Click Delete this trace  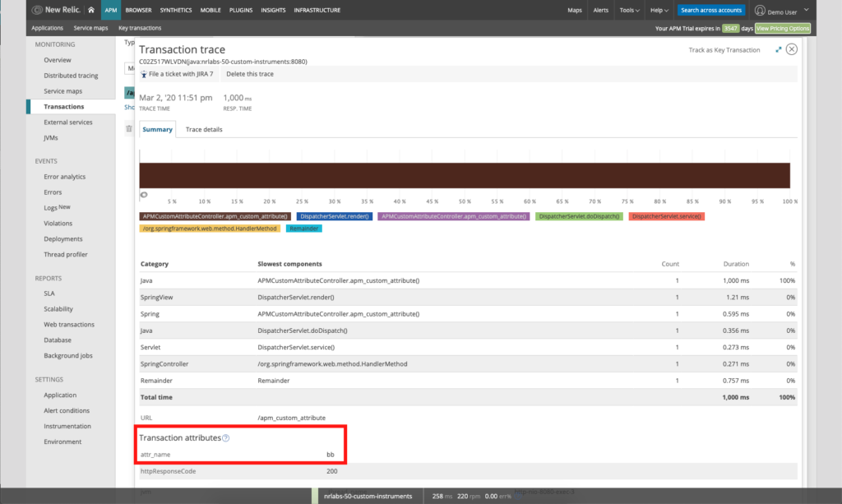coord(250,74)
